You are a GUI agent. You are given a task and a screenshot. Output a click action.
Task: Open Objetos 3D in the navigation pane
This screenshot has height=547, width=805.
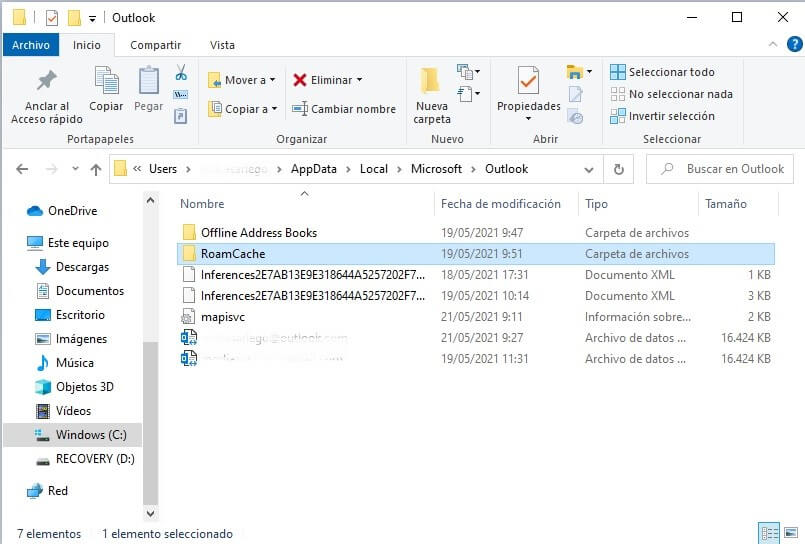74,387
